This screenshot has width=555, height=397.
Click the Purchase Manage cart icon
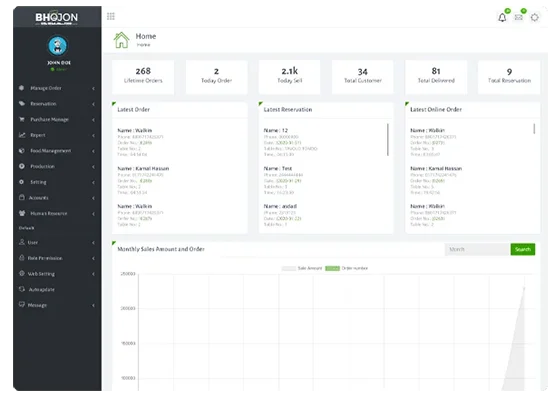click(22, 119)
